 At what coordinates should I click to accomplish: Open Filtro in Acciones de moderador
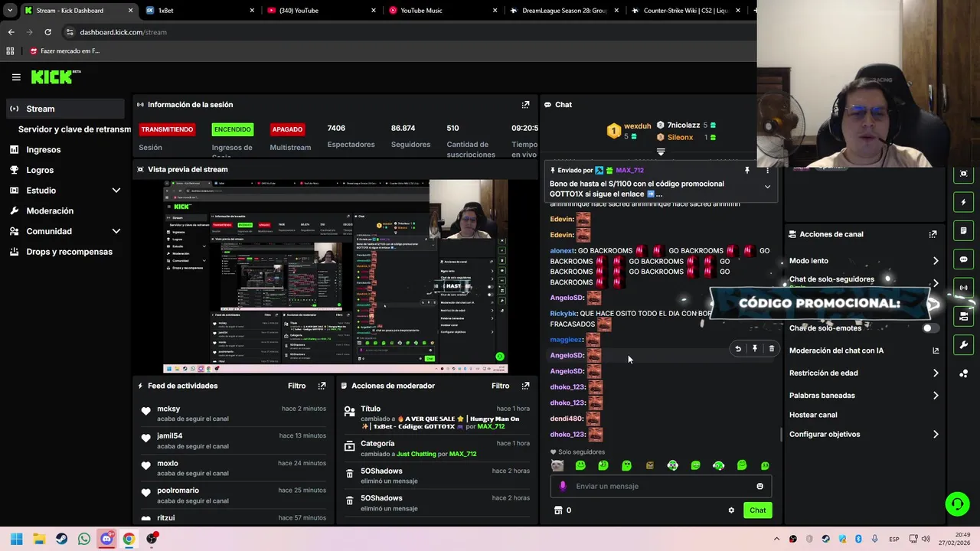pos(500,386)
